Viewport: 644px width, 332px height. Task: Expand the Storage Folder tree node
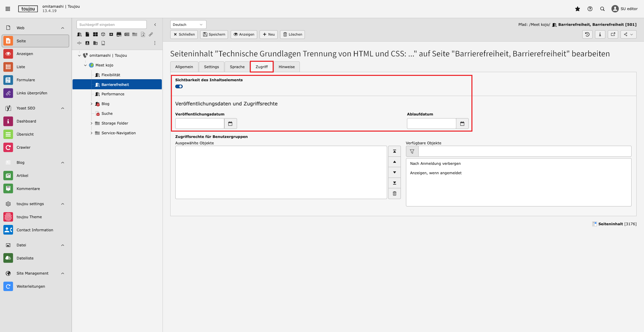(91, 124)
